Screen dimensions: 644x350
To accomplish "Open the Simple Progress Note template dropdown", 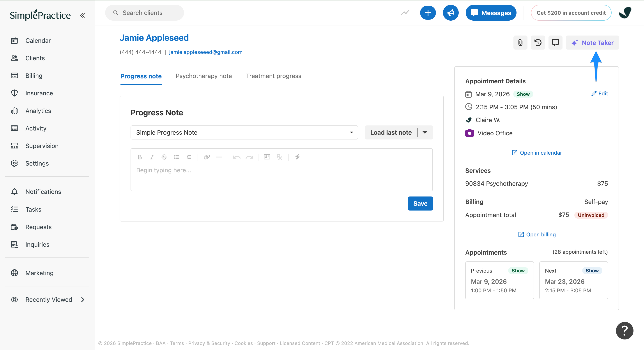I will 244,132.
